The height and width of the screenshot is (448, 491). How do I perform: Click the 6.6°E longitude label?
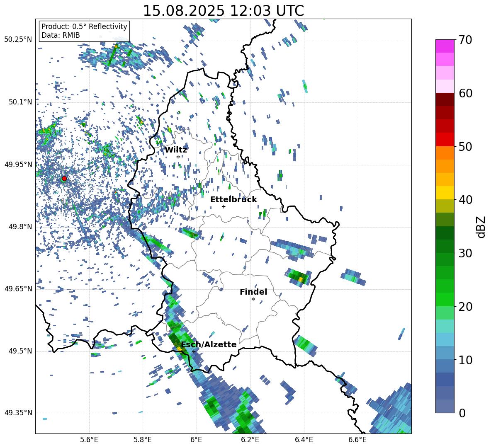coord(357,440)
